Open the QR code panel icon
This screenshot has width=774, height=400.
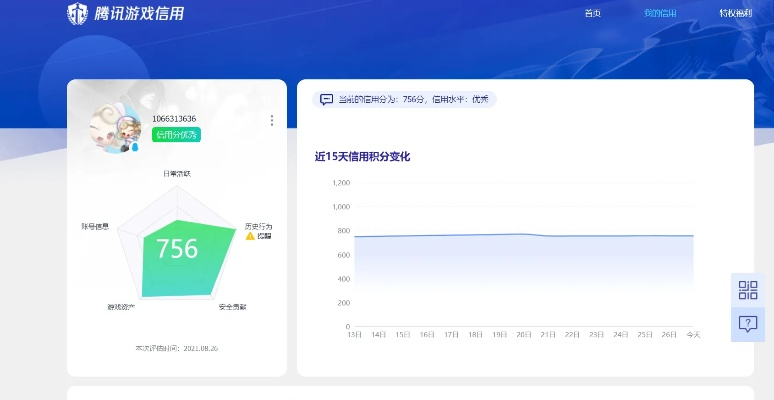coord(748,290)
